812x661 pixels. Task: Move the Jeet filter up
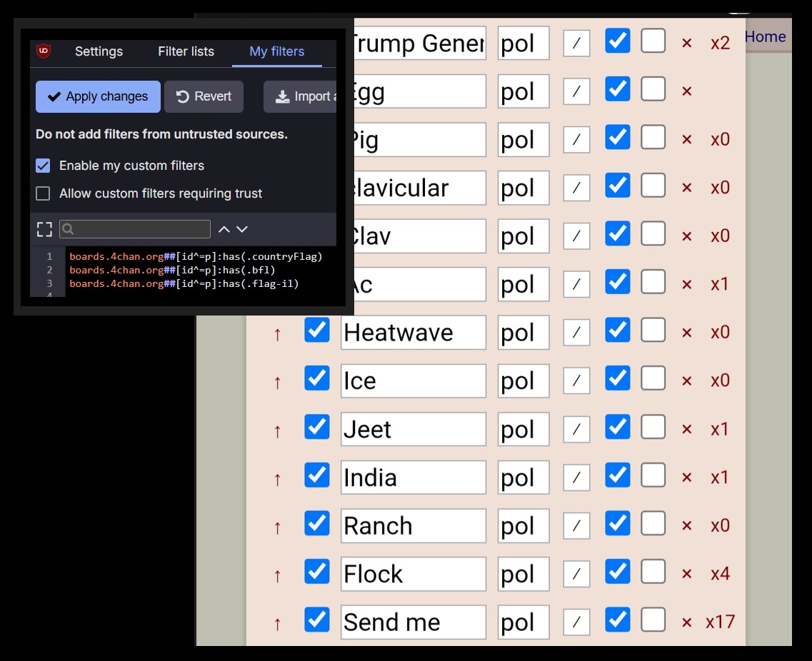pyautogui.click(x=278, y=431)
